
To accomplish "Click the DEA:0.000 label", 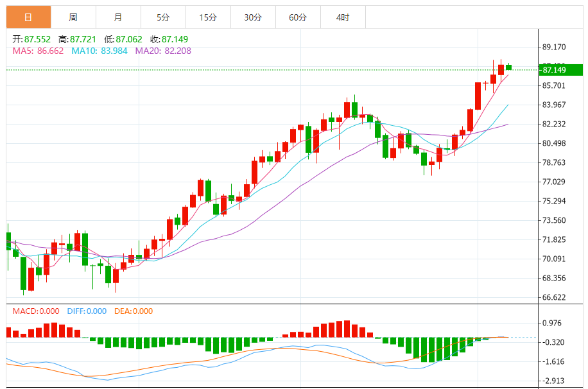I will click(x=134, y=311).
